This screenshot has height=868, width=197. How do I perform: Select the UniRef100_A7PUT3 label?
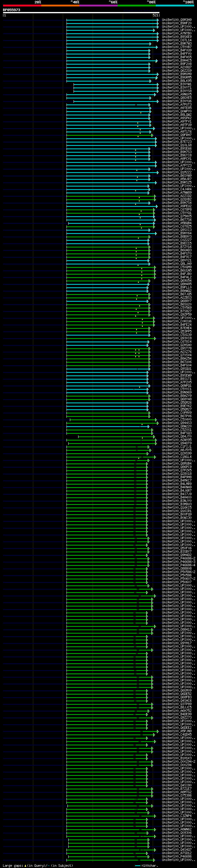(177, 104)
